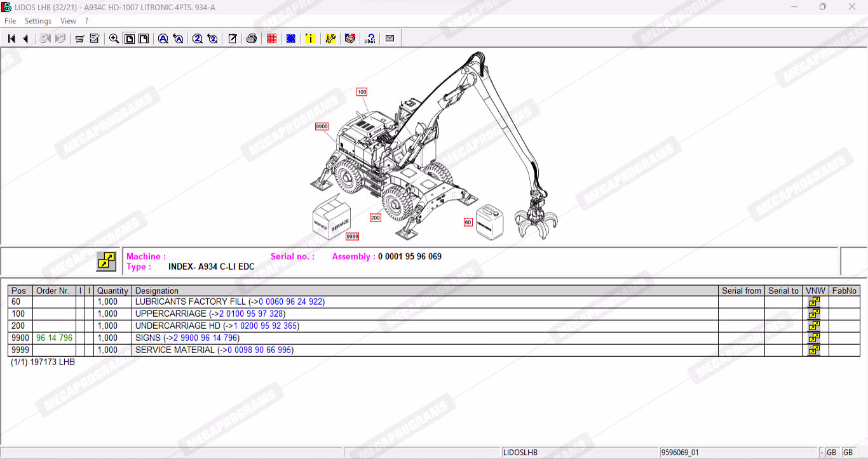Go to previous page arrow icon
This screenshot has height=459, width=868.
(x=25, y=39)
